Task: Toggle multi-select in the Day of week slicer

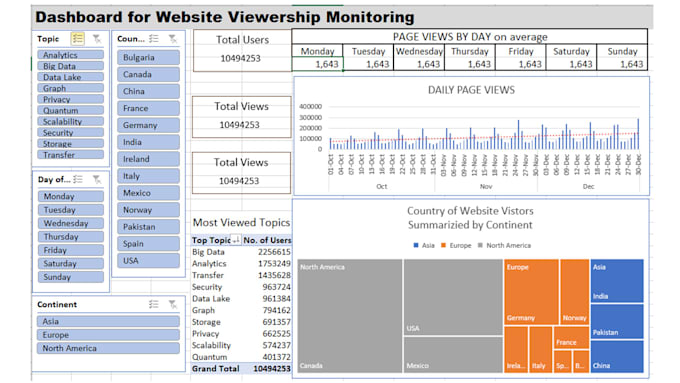Action: click(78, 179)
